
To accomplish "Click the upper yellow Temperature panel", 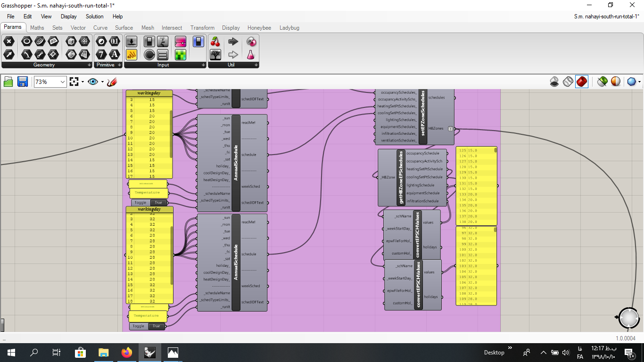I will point(147,193).
